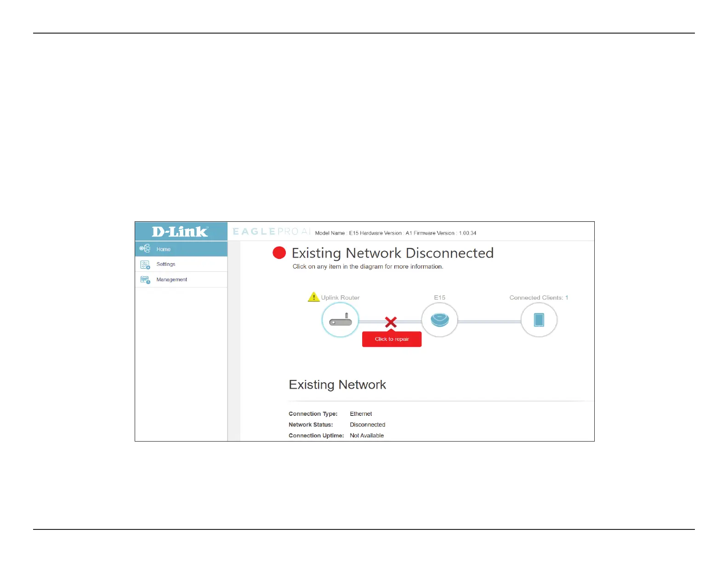Click the 'E15' diagram label
The width and height of the screenshot is (728, 563).
(440, 298)
